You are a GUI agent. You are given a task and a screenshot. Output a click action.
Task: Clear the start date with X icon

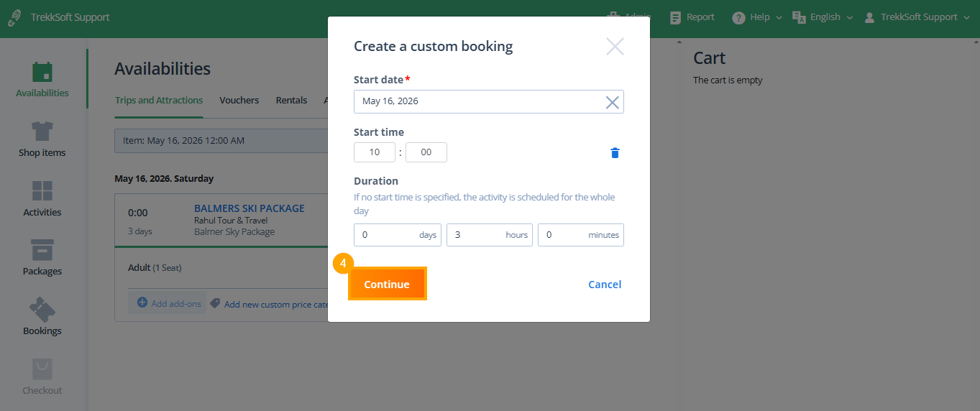click(x=612, y=102)
